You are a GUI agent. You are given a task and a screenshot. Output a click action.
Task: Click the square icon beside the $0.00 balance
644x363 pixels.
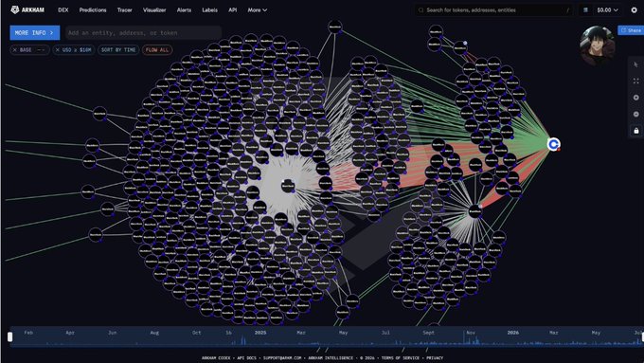tap(585, 9)
